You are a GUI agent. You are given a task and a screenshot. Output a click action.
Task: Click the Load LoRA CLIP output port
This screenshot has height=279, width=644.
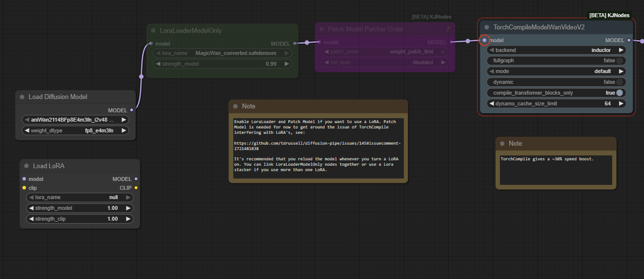point(136,188)
